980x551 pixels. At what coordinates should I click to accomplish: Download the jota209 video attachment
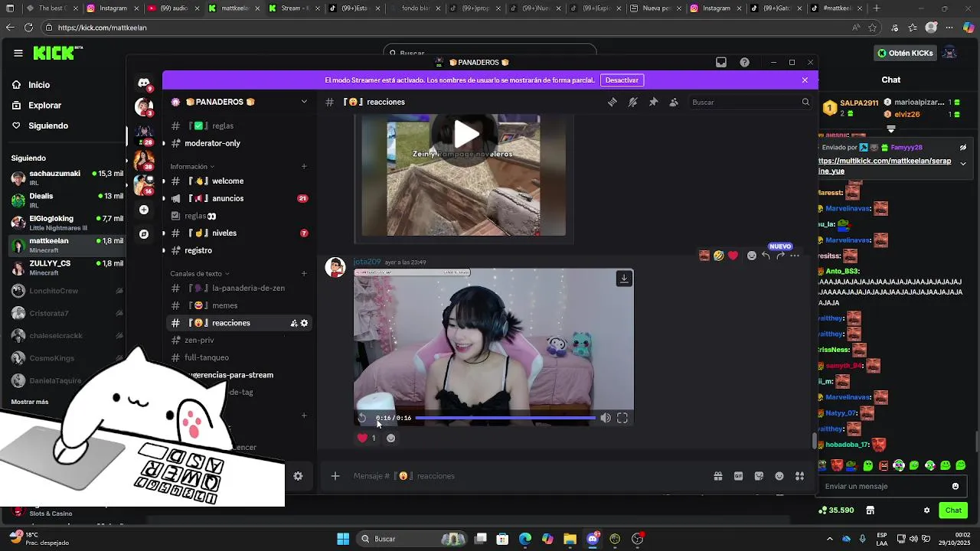click(x=624, y=279)
